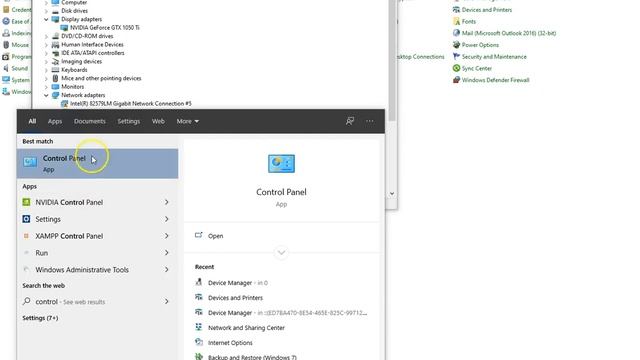The width and height of the screenshot is (640, 360).
Task: Click the Open action icon
Action: tap(199, 235)
